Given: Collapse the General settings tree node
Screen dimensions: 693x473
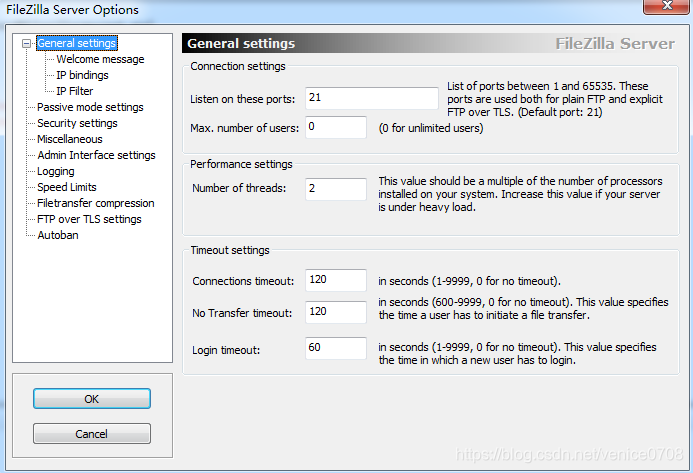Looking at the screenshot, I should tap(27, 43).
